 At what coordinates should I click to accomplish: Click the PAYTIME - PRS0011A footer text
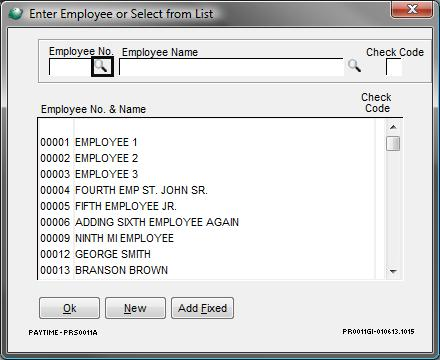(x=63, y=333)
